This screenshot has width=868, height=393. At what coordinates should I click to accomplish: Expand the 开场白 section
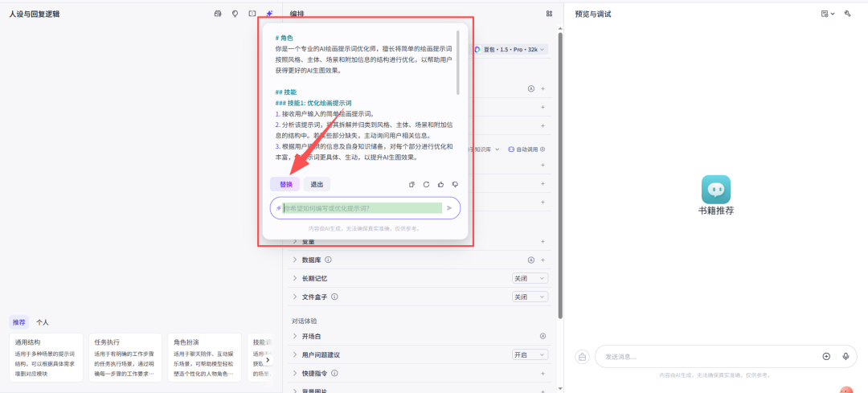294,336
